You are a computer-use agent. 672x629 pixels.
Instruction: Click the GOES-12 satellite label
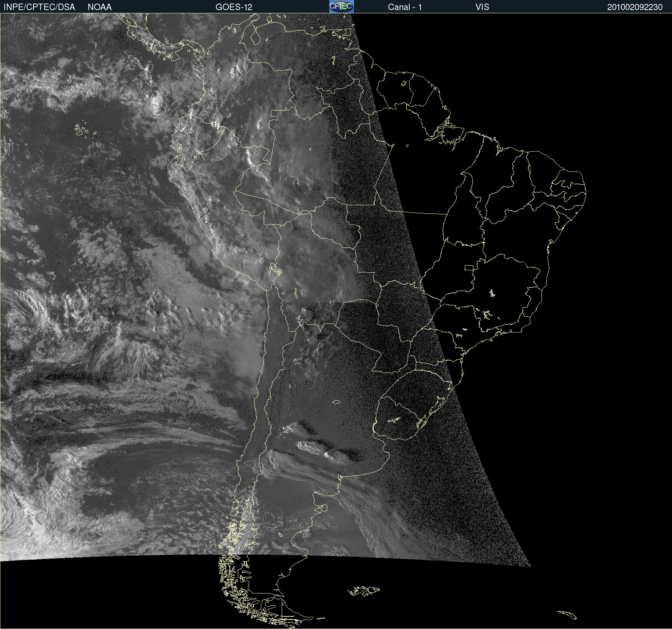click(234, 7)
